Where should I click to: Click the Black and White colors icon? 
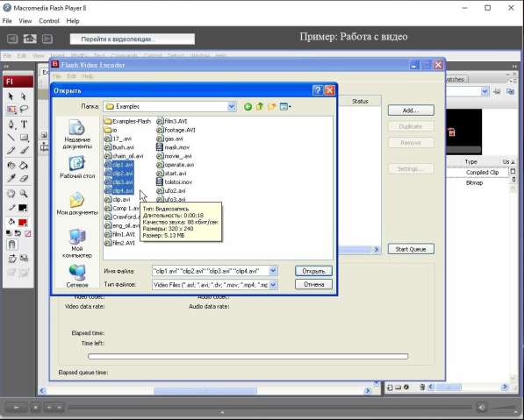point(9,234)
